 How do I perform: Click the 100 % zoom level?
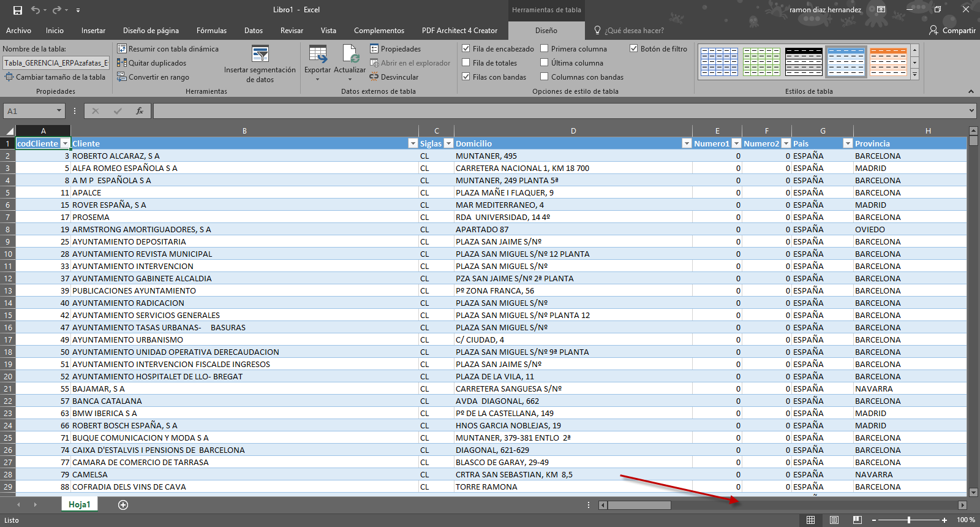[966, 520]
